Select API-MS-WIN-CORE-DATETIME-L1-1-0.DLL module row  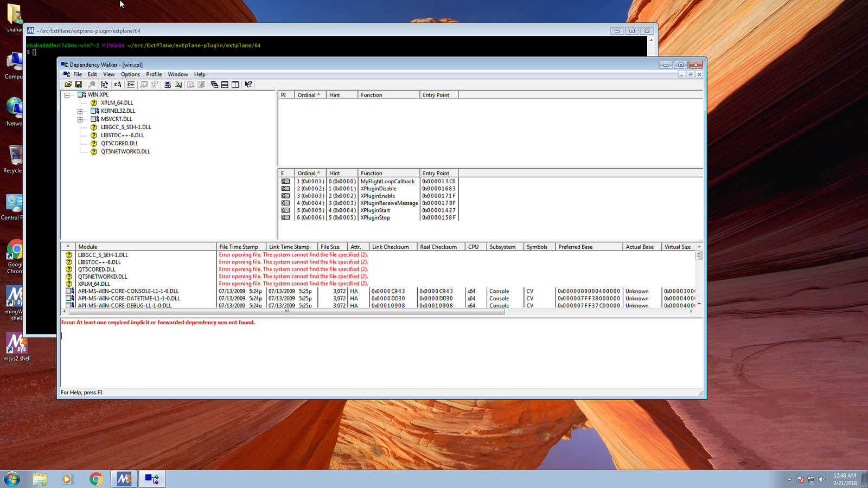coord(378,298)
